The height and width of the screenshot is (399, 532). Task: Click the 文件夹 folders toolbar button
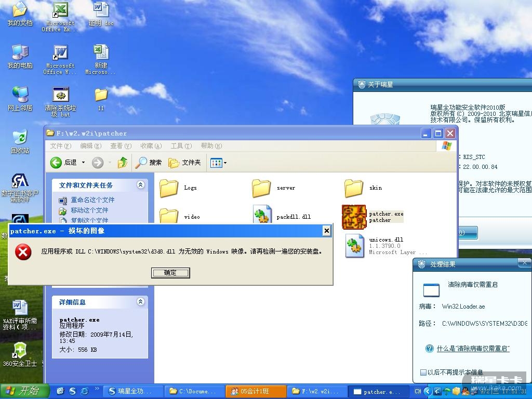click(x=184, y=163)
